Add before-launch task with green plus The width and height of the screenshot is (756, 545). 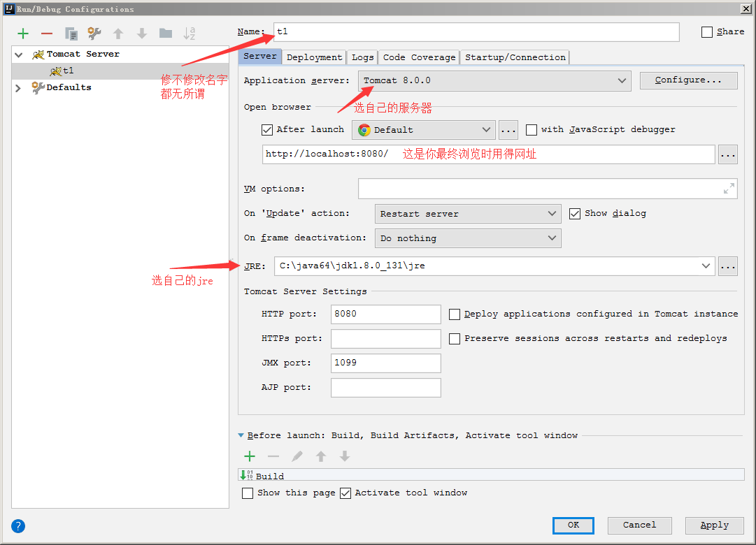(250, 456)
